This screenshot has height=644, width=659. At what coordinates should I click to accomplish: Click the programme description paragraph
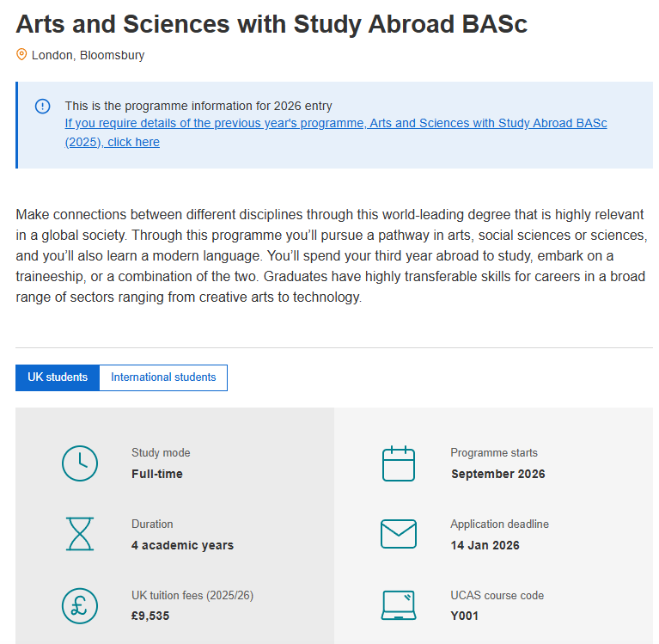pyautogui.click(x=330, y=255)
